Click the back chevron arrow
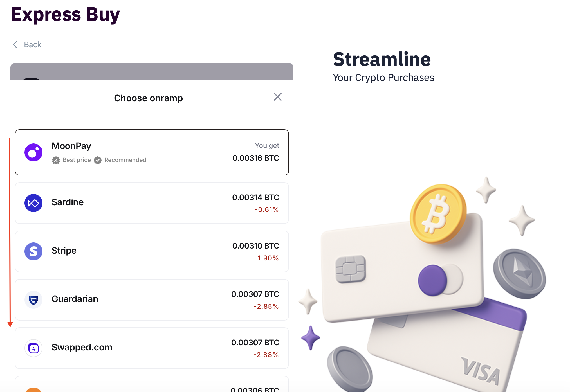 (x=15, y=45)
